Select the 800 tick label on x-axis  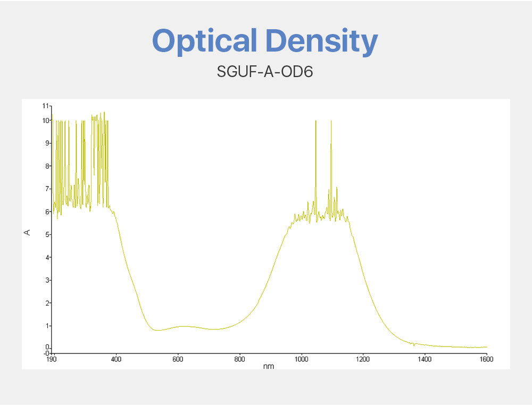coord(240,359)
